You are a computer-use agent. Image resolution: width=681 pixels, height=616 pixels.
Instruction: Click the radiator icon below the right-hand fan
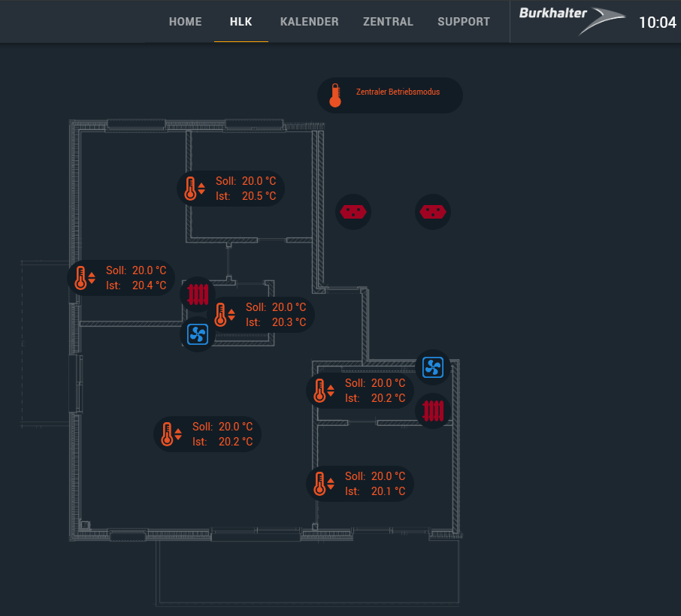click(433, 410)
